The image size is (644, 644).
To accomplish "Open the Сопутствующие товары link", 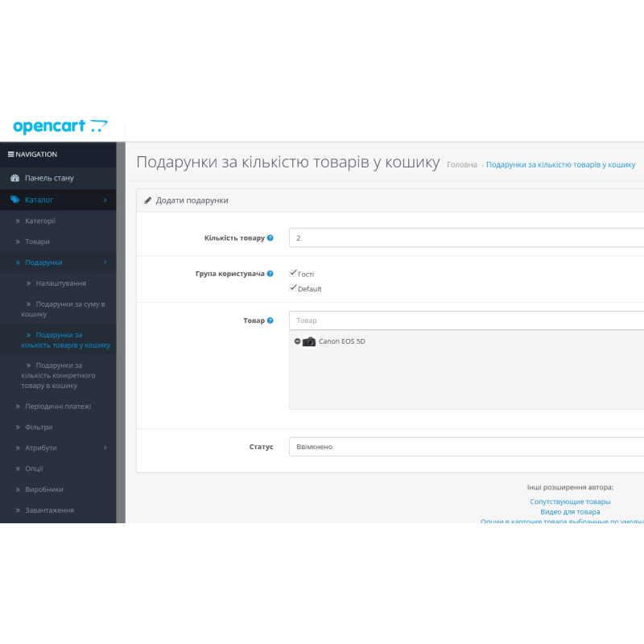I will click(x=570, y=502).
